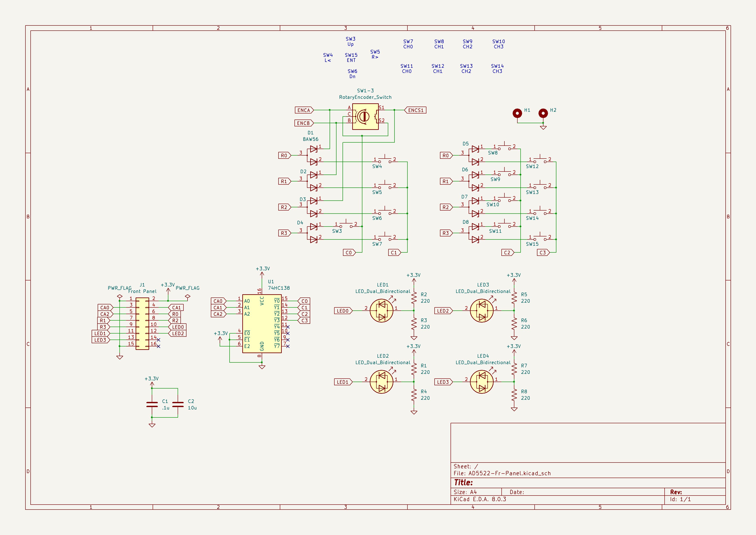
Task: Click the BAW56 value text under D1
Action: pos(310,139)
